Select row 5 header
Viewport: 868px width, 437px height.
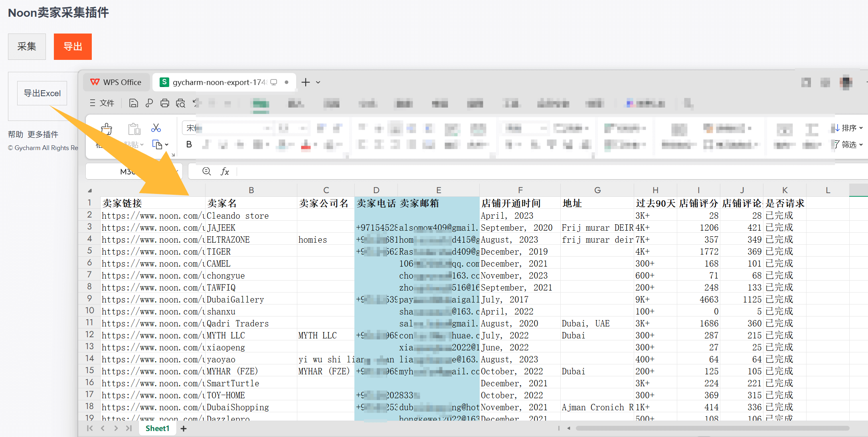tap(89, 251)
